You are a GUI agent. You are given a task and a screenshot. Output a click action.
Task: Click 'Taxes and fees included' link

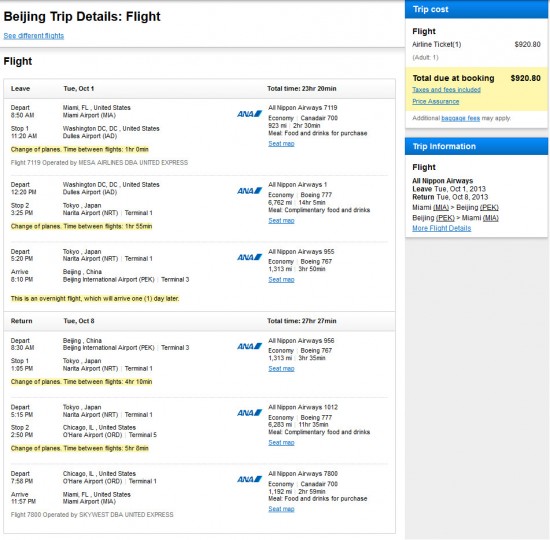click(446, 89)
